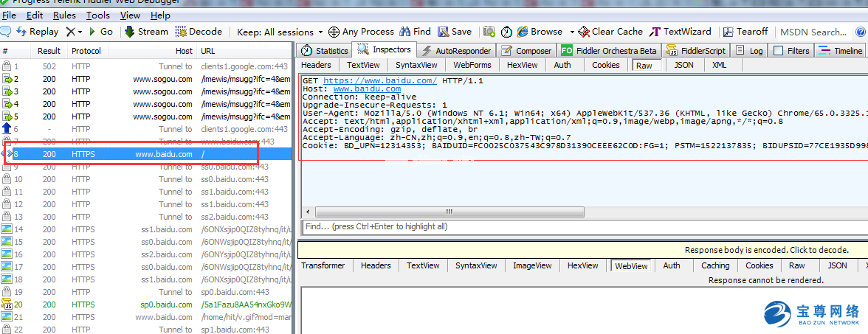Click the JS script icon of session 20
Image resolution: width=868 pixels, height=334 pixels.
(7, 304)
